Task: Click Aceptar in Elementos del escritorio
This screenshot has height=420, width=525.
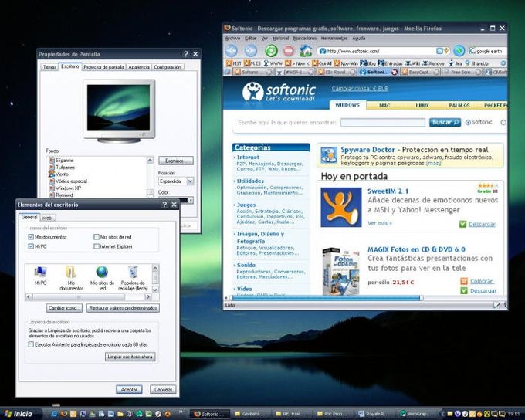Action: 129,390
